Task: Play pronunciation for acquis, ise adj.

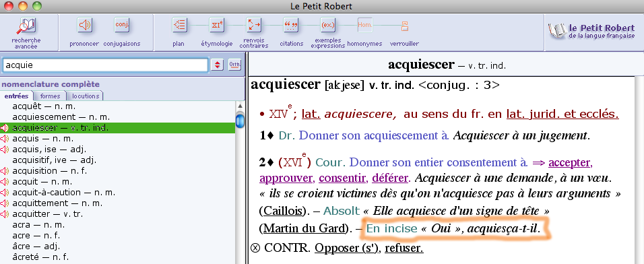Action: tap(5, 150)
